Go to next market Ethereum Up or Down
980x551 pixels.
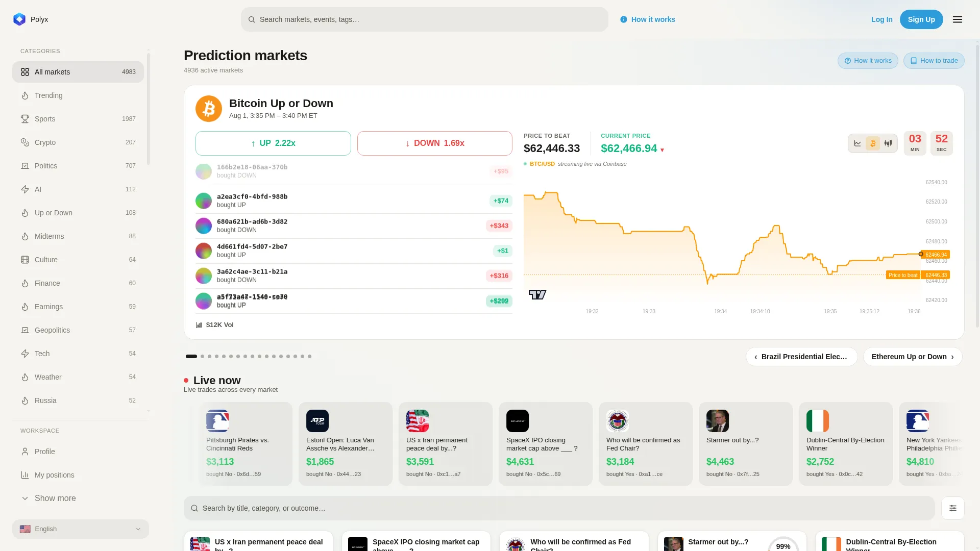click(x=913, y=357)
